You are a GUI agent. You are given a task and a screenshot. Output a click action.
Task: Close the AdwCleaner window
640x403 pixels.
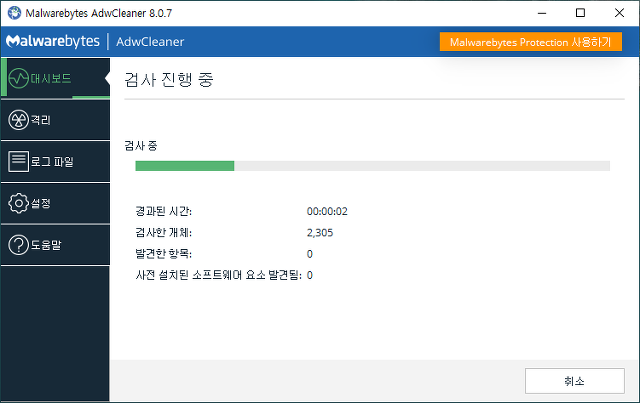[x=619, y=13]
